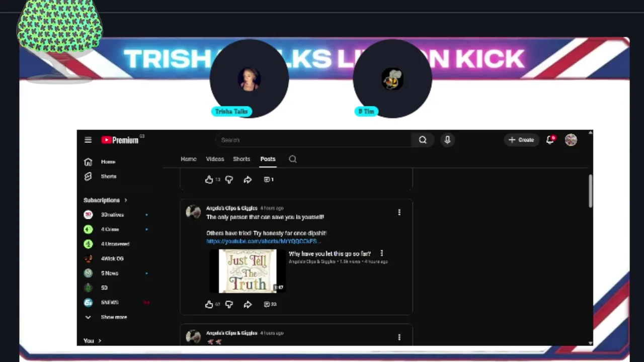
Task: Open 5 News in the subscriptions list
Action: coord(110,273)
